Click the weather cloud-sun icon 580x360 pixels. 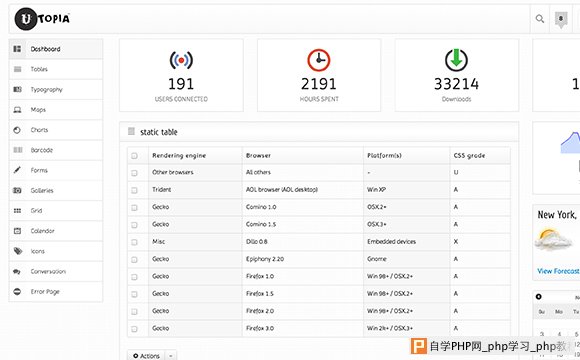[552, 239]
